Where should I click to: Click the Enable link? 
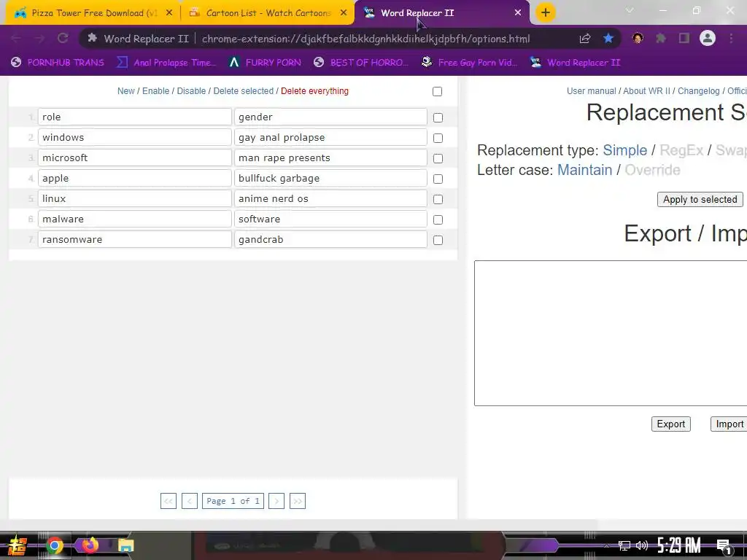pyautogui.click(x=156, y=91)
